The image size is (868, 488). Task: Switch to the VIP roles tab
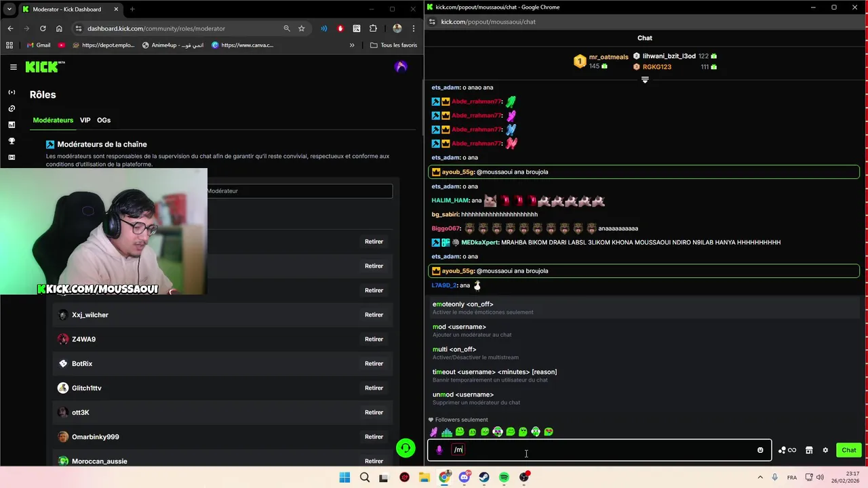85,120
